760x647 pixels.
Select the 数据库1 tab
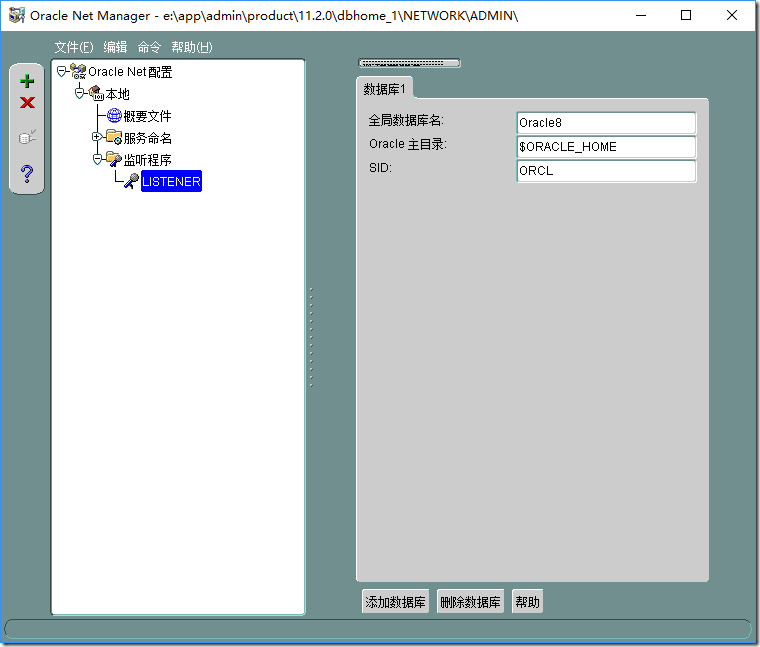tap(384, 89)
